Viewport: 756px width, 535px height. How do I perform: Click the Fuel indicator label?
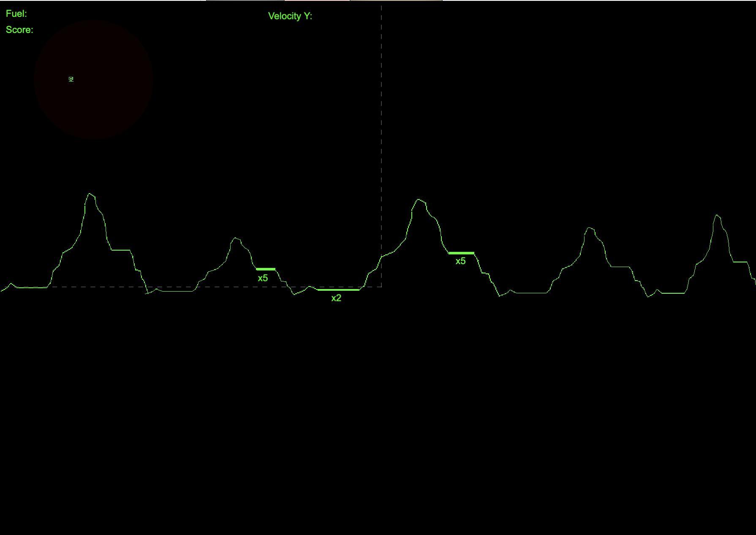[16, 13]
